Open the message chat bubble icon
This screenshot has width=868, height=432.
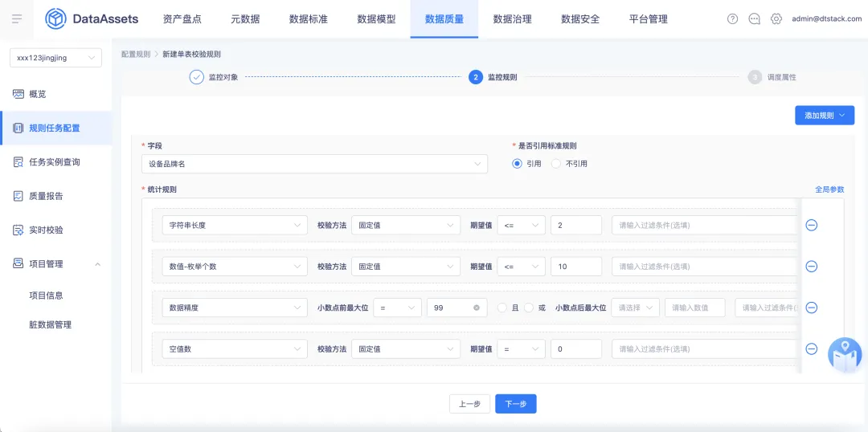coord(754,18)
